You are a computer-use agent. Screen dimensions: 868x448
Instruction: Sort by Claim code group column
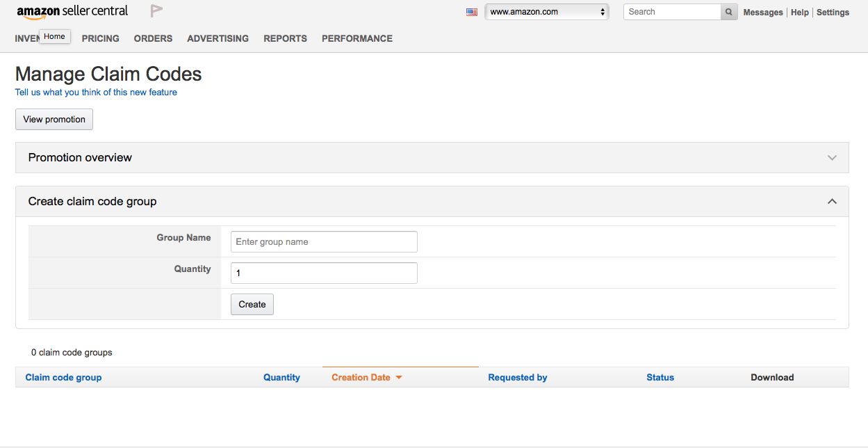point(63,378)
